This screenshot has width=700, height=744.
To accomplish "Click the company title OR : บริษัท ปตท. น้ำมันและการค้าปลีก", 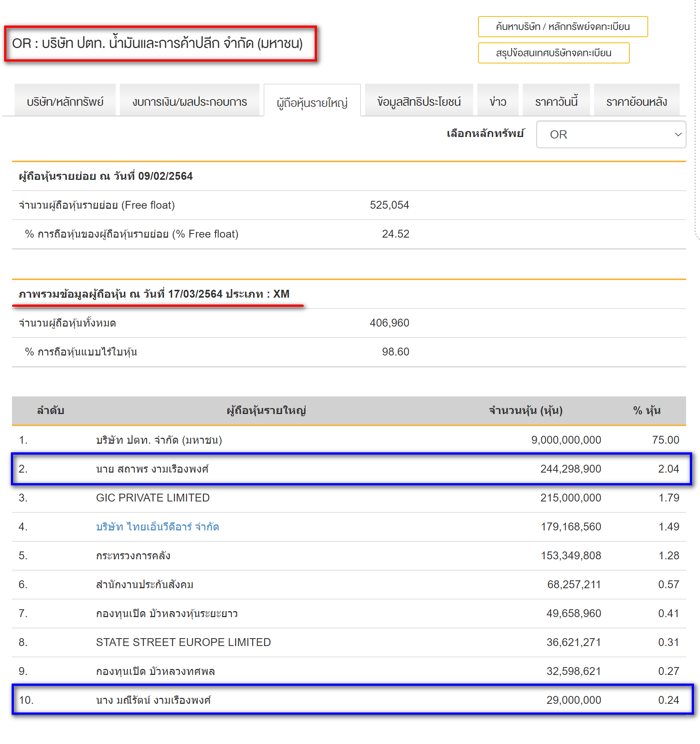I will point(157,44).
